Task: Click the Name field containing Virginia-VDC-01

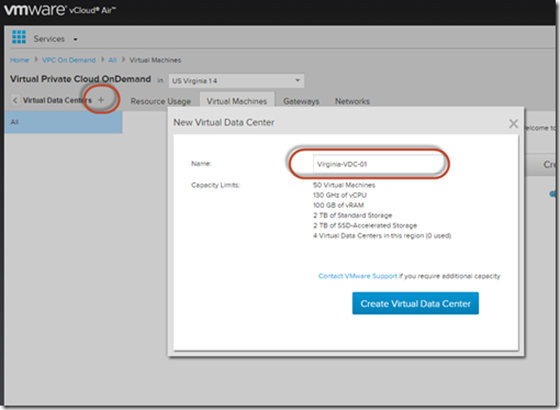Action: coord(378,164)
